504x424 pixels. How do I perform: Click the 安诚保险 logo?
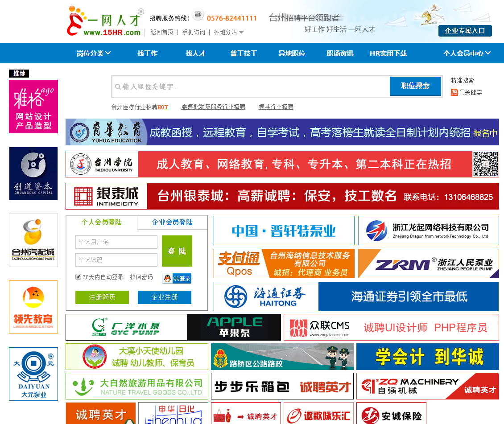[x=392, y=415]
